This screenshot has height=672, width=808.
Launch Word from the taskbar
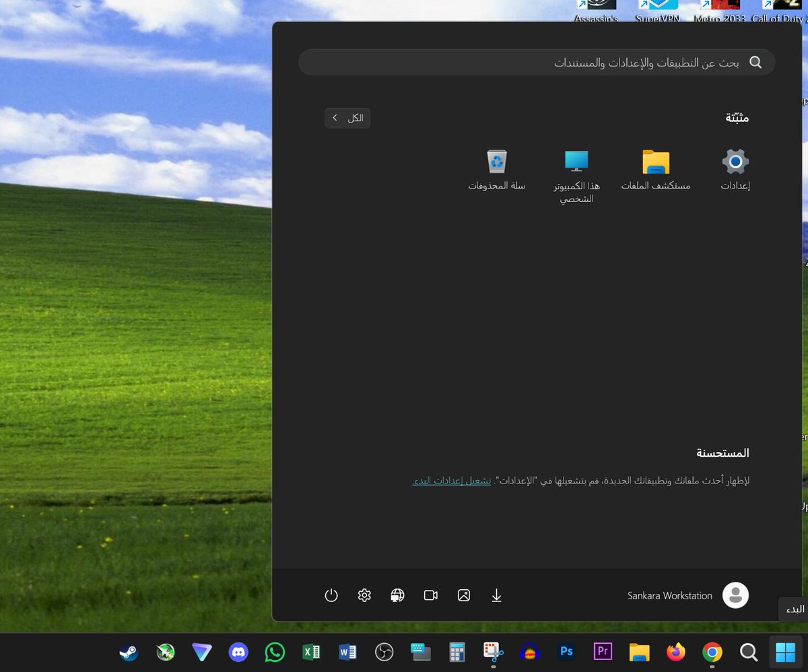click(x=347, y=652)
